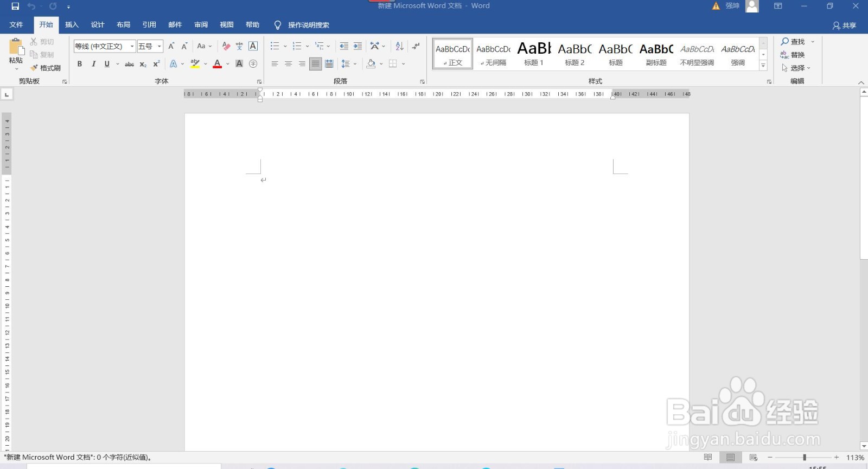Center align text
The image size is (868, 469).
tap(288, 64)
